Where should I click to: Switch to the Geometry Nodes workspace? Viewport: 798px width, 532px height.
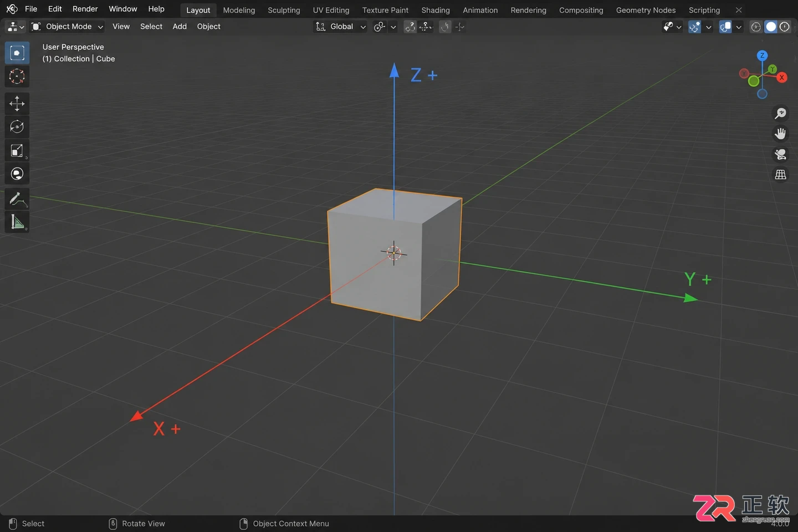point(646,10)
